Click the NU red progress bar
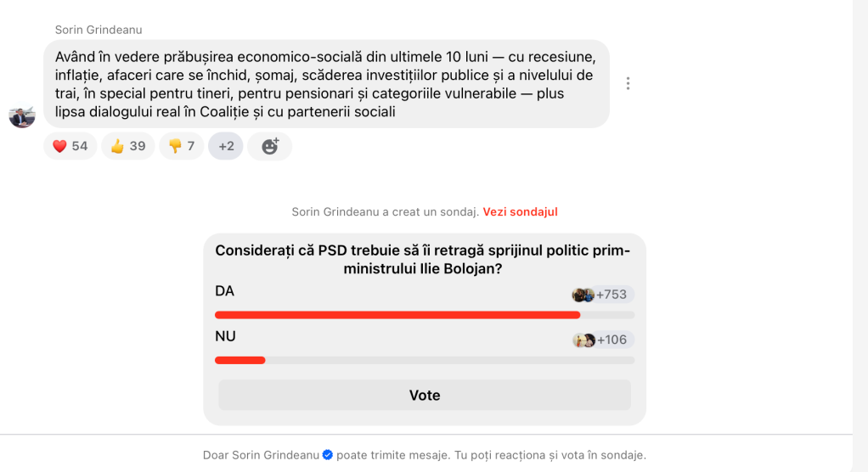The width and height of the screenshot is (868, 472). point(240,360)
